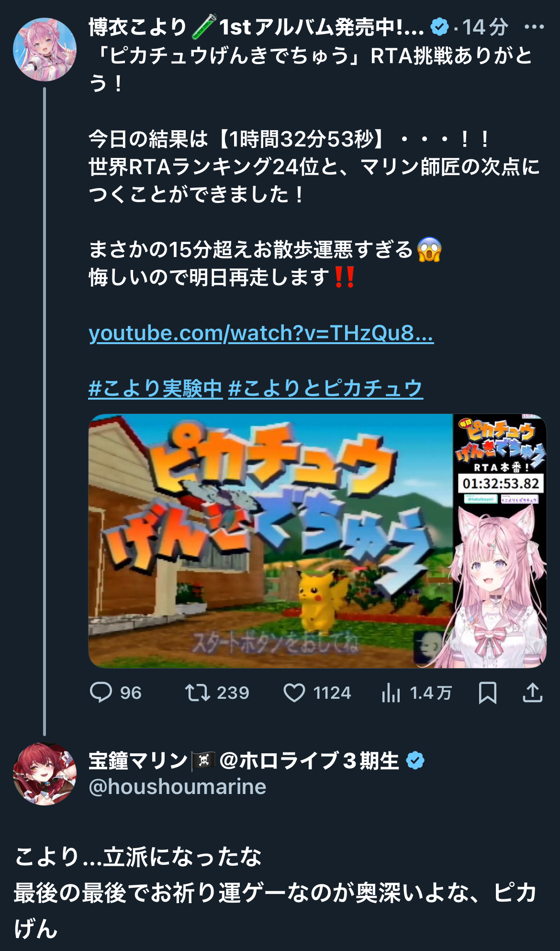The width and height of the screenshot is (560, 951).
Task: Click Marine's blue verified badge
Action: (x=415, y=761)
